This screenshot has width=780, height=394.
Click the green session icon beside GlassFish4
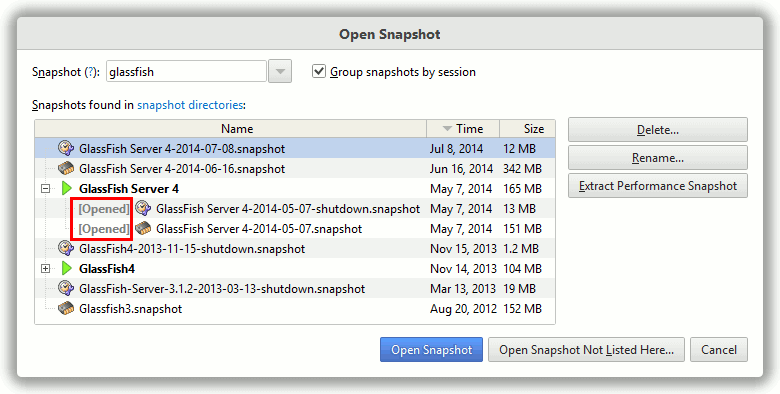click(x=67, y=269)
